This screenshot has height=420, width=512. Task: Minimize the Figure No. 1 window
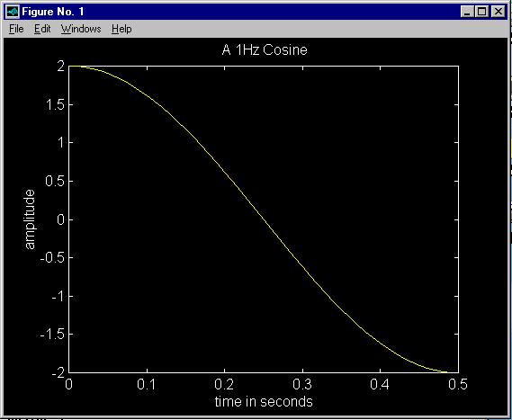pyautogui.click(x=468, y=12)
